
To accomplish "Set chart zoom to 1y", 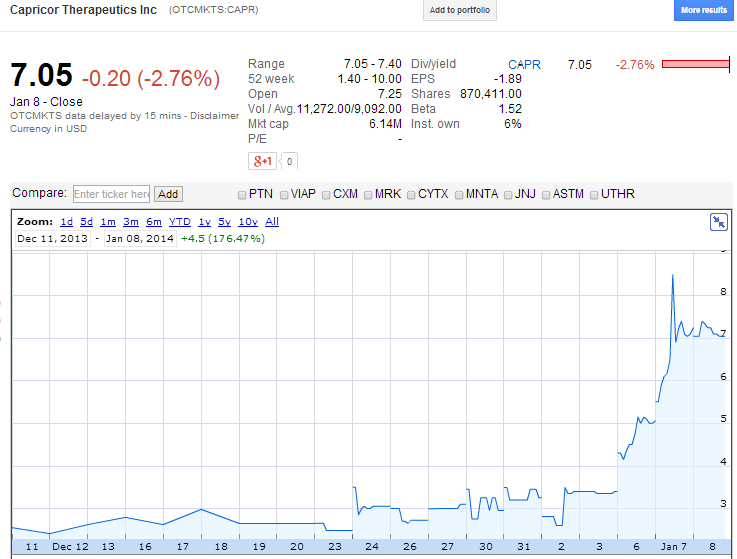I will (204, 221).
